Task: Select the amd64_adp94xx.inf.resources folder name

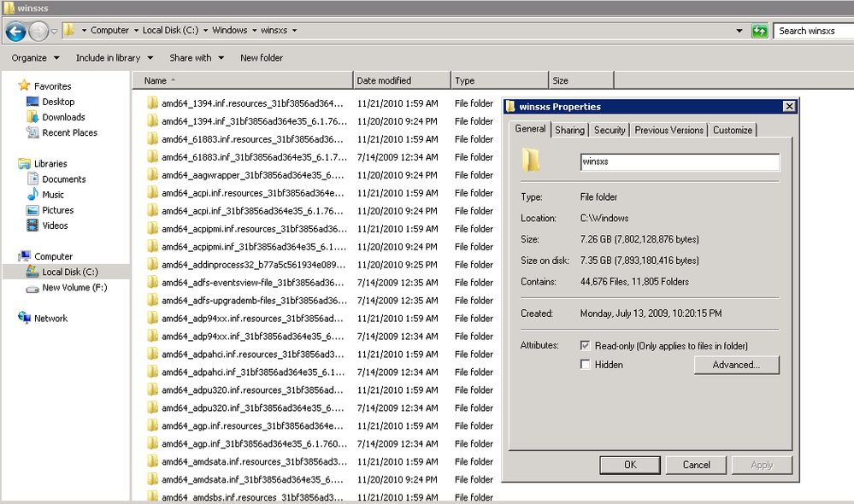Action: click(x=252, y=319)
